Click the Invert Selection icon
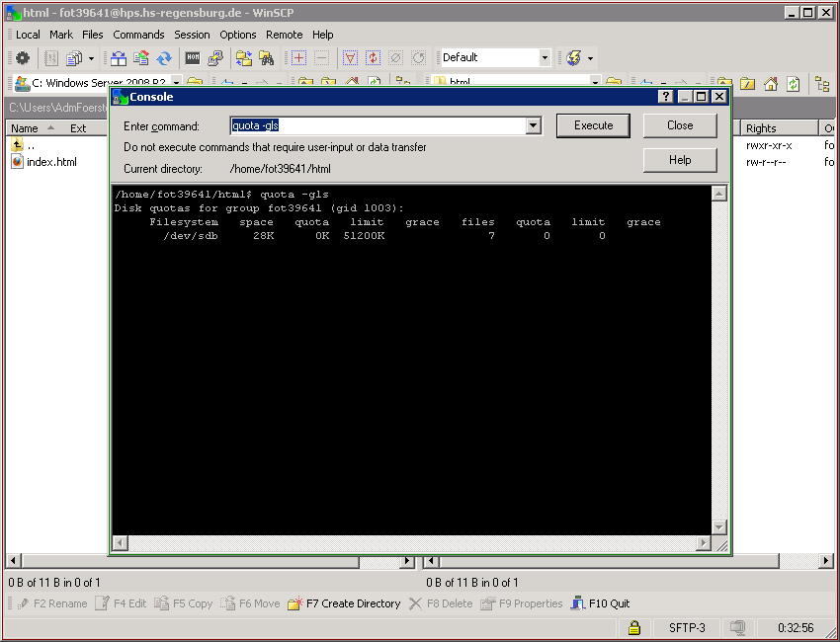 click(x=373, y=58)
